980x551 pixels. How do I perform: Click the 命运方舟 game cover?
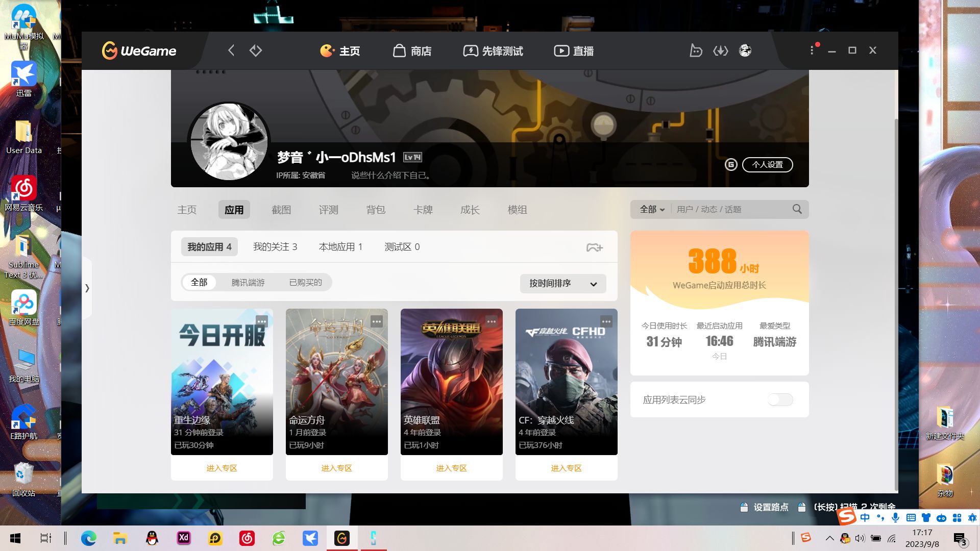337,382
